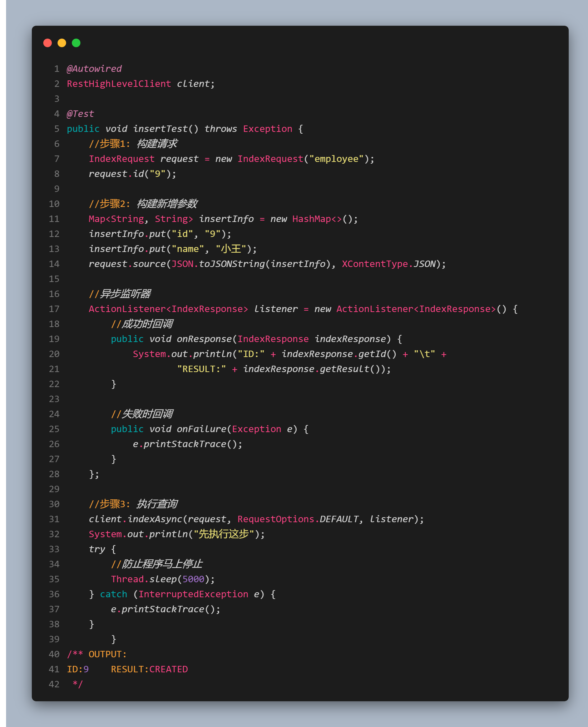Click client.indexAsync on line 31
Viewport: 588px width, 727px height.
click(x=135, y=519)
